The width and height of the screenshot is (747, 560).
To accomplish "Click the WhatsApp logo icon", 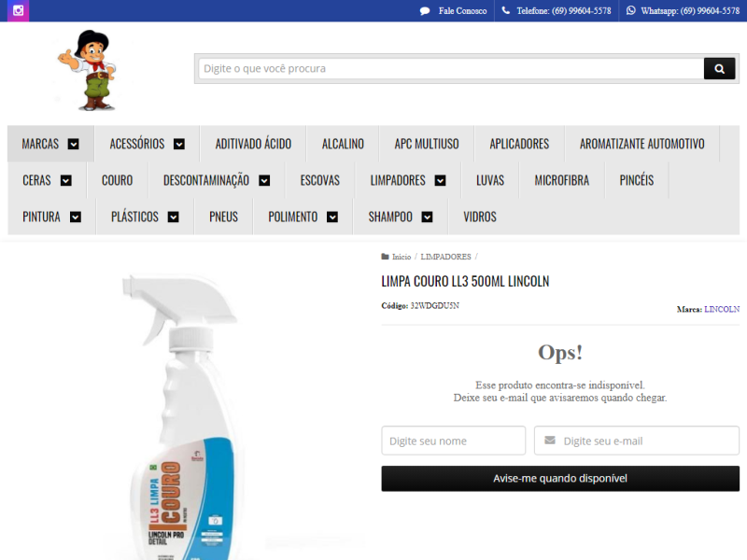I will [x=631, y=10].
